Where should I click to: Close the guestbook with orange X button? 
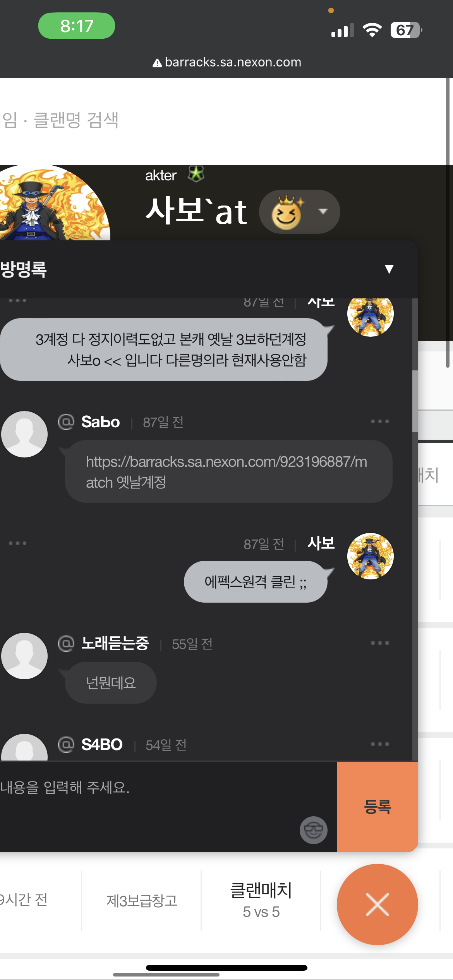pos(377,905)
